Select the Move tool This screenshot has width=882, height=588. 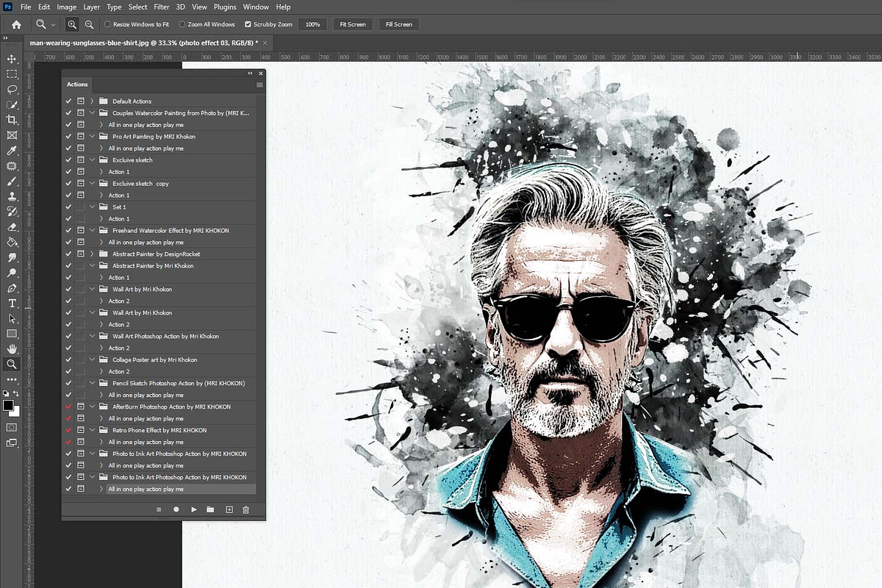pos(12,59)
